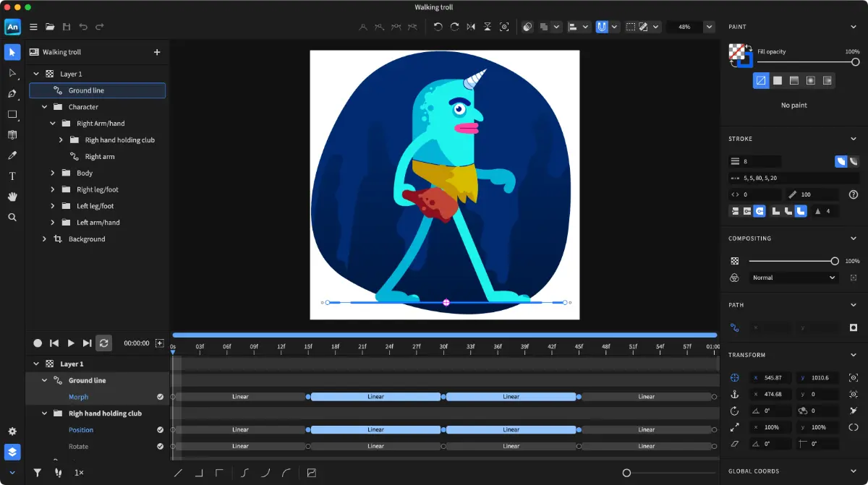Rotate counter-clockwise using toolbar icon
Image resolution: width=868 pixels, height=485 pixels.
click(438, 27)
